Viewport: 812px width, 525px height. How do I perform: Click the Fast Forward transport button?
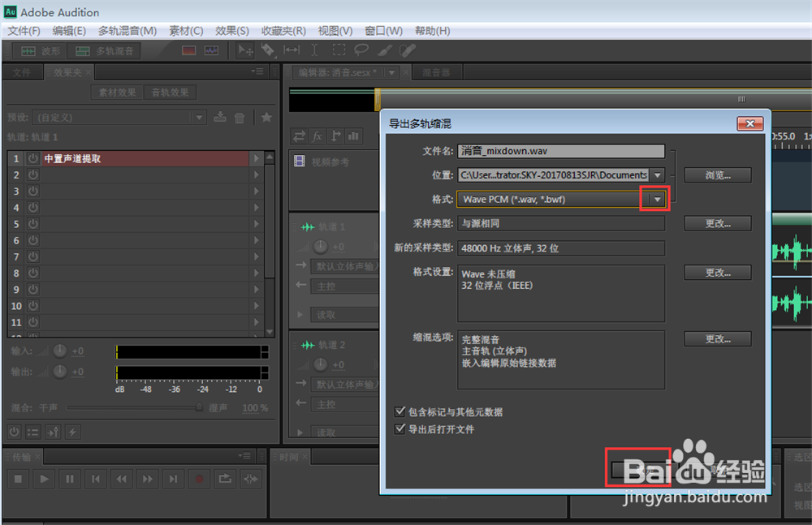[148, 479]
